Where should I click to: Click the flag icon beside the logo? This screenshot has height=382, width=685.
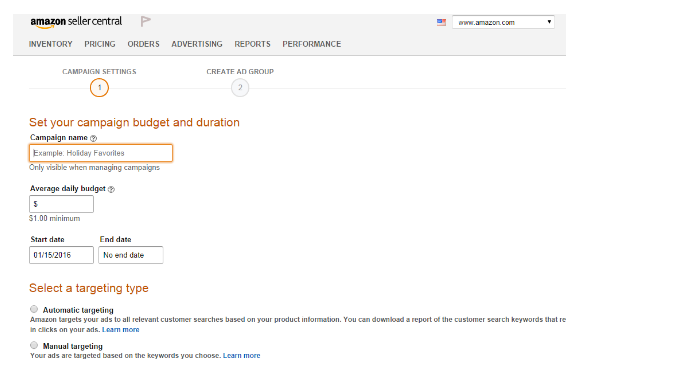[x=145, y=21]
